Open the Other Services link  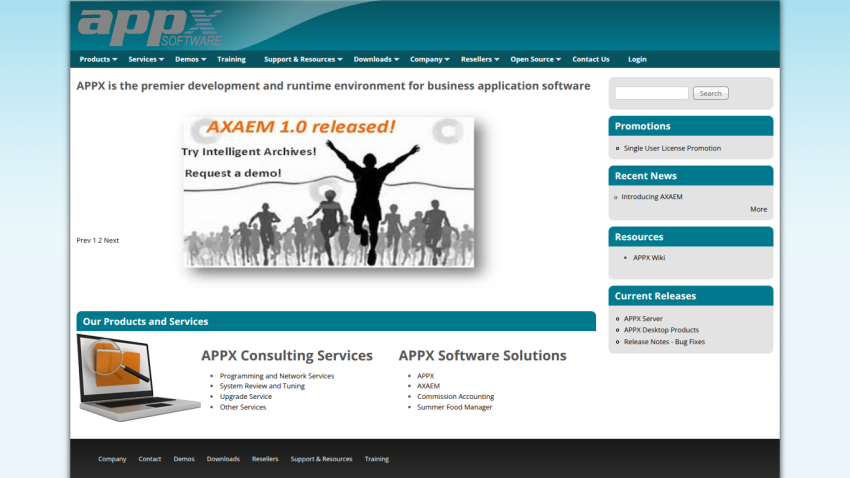pos(242,407)
